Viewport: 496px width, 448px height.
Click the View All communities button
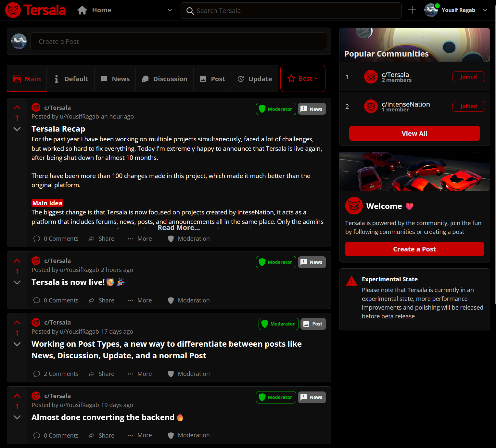414,134
